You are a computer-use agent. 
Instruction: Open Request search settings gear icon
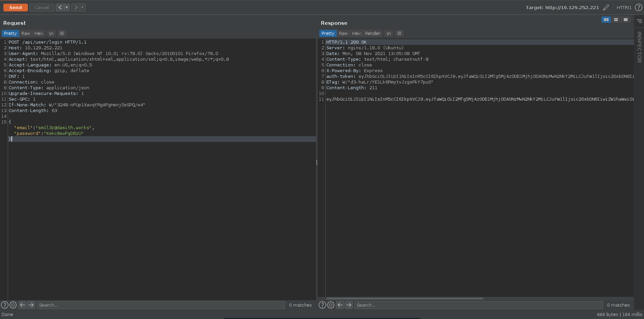pos(13,305)
